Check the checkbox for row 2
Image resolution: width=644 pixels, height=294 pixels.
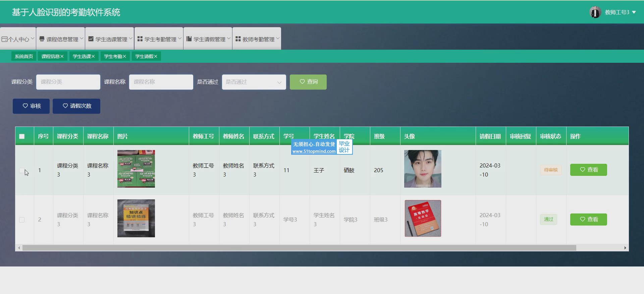click(x=22, y=219)
